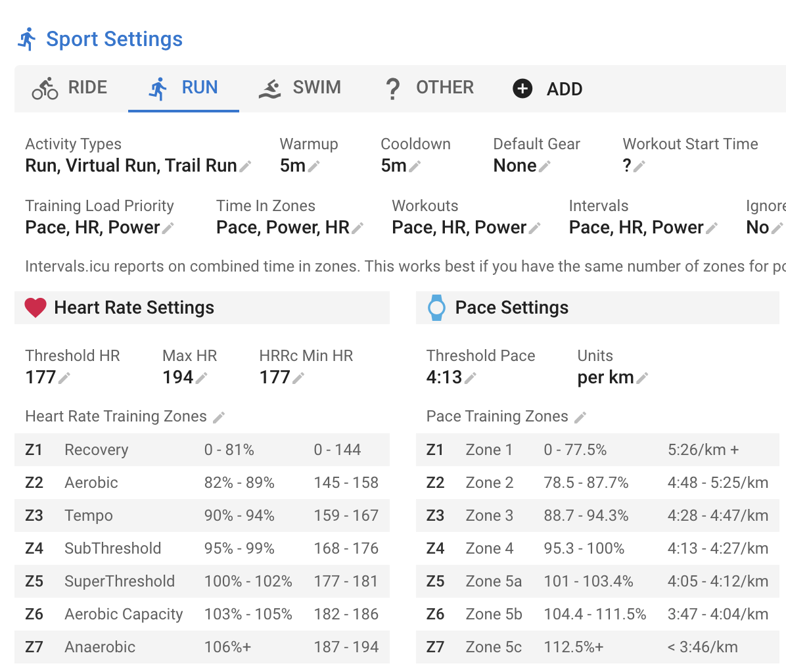Click the Sport Settings heading link
The height and width of the screenshot is (672, 786).
pyautogui.click(x=114, y=39)
